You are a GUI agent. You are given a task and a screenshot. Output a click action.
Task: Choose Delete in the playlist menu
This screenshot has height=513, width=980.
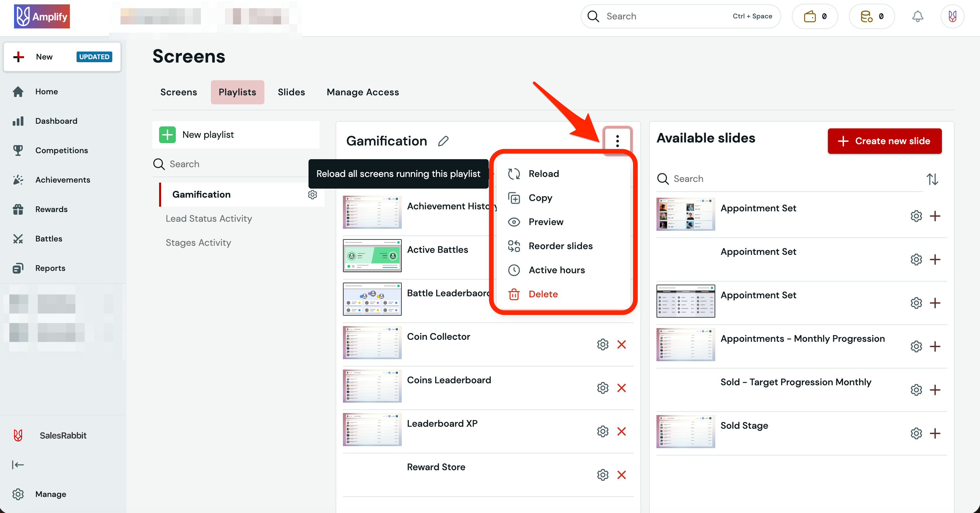click(x=543, y=294)
